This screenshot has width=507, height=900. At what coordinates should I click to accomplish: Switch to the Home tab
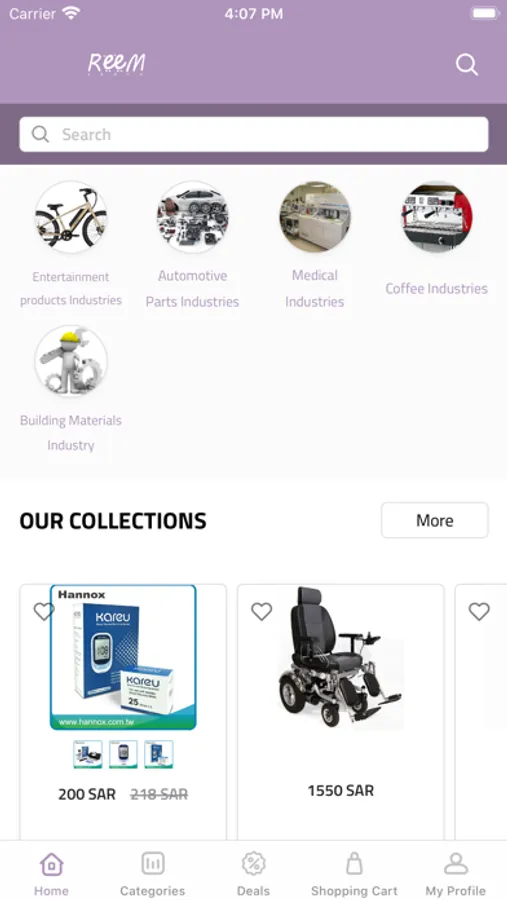[51, 874]
